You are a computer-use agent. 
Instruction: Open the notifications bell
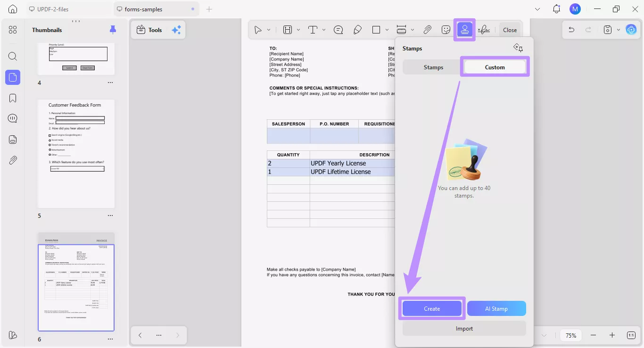pyautogui.click(x=557, y=9)
